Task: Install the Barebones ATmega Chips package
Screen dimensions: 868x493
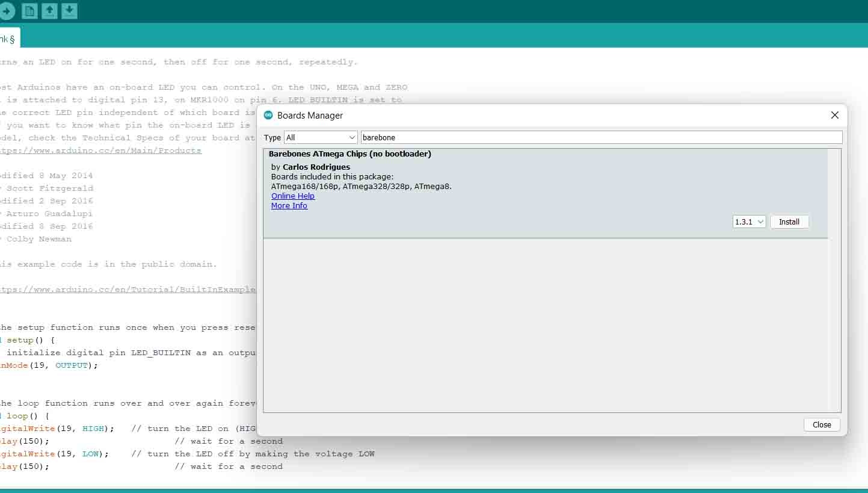Action: click(x=789, y=222)
